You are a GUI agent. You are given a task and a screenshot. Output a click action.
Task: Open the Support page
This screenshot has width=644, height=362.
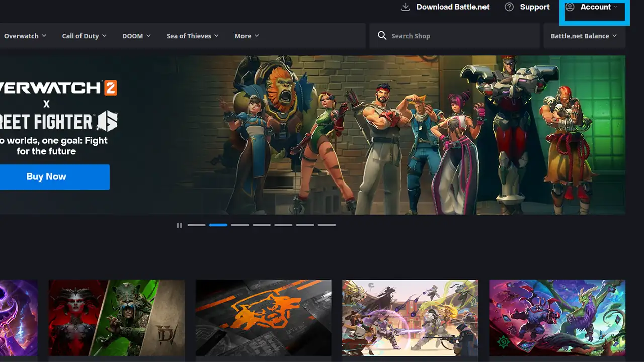527,7
